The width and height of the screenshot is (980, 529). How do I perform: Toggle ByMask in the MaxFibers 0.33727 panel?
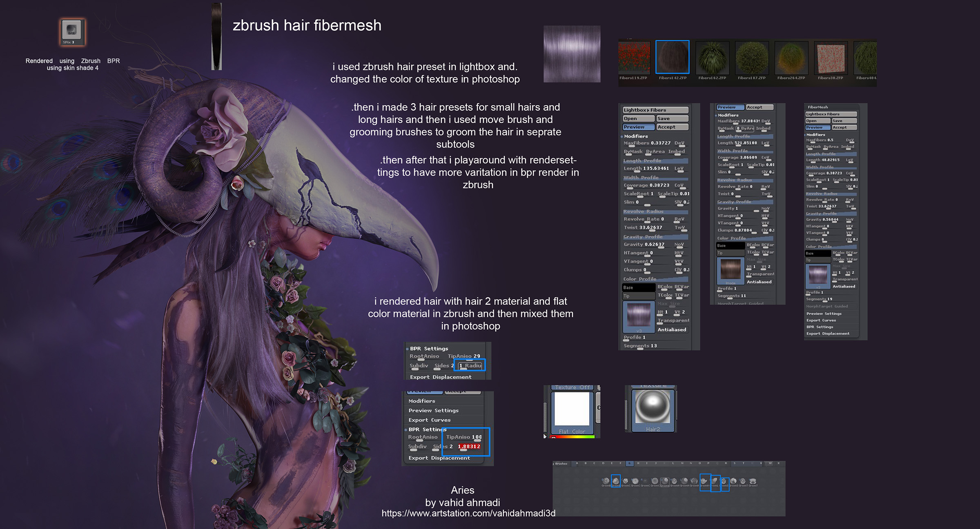point(633,151)
